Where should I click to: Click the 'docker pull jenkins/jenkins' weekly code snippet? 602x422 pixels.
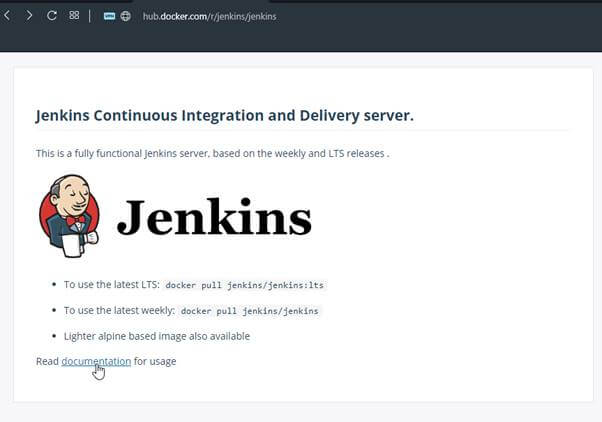point(250,311)
